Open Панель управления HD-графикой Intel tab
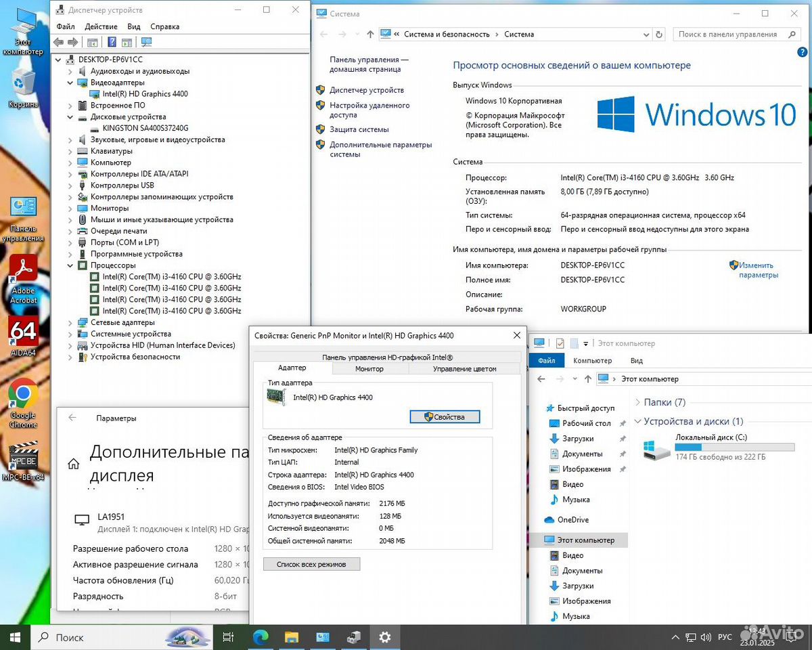Image resolution: width=812 pixels, height=650 pixels. tap(387, 357)
